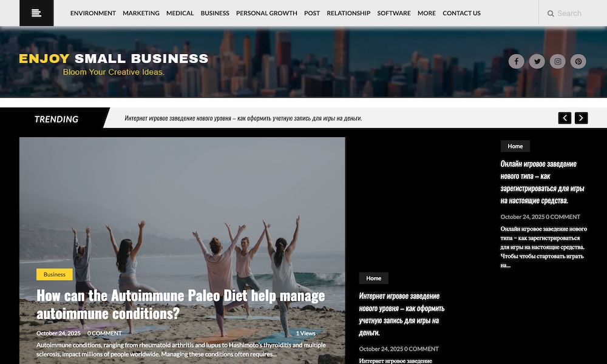Click the Home tag in right sidebar
This screenshot has width=607, height=364.
coord(515,146)
